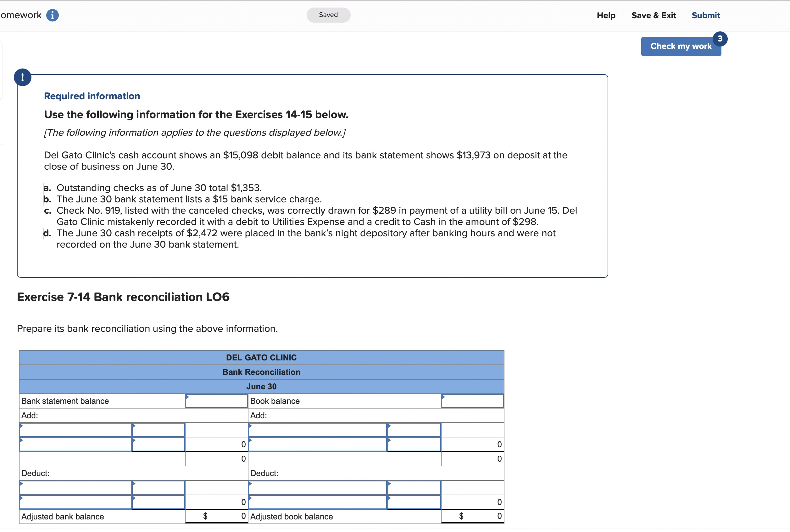Click the Adjusted bank balance amount cell

tap(217, 516)
